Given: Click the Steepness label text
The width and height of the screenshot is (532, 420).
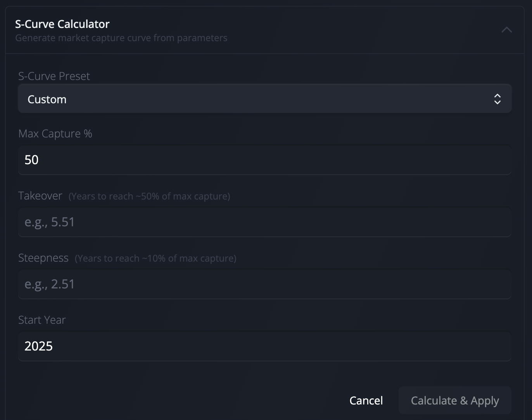Looking at the screenshot, I should pos(43,258).
